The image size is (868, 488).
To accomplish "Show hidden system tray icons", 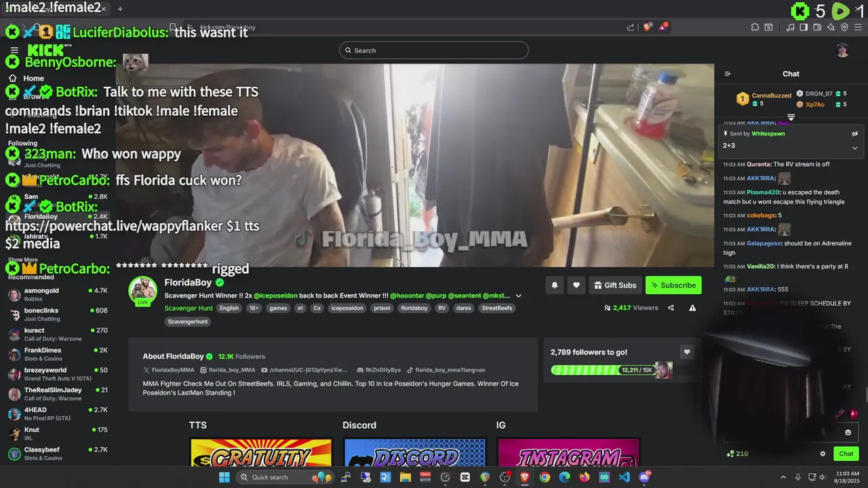I will [x=783, y=477].
